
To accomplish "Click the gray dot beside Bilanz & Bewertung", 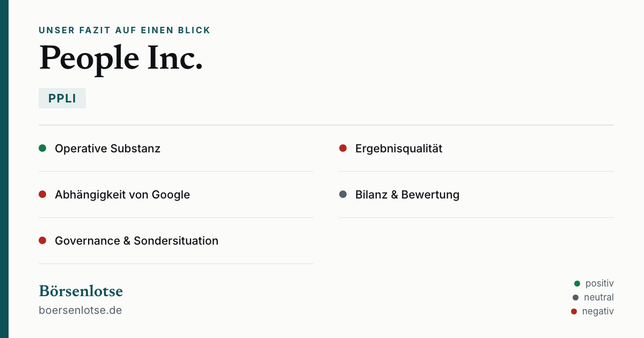I will (x=343, y=194).
